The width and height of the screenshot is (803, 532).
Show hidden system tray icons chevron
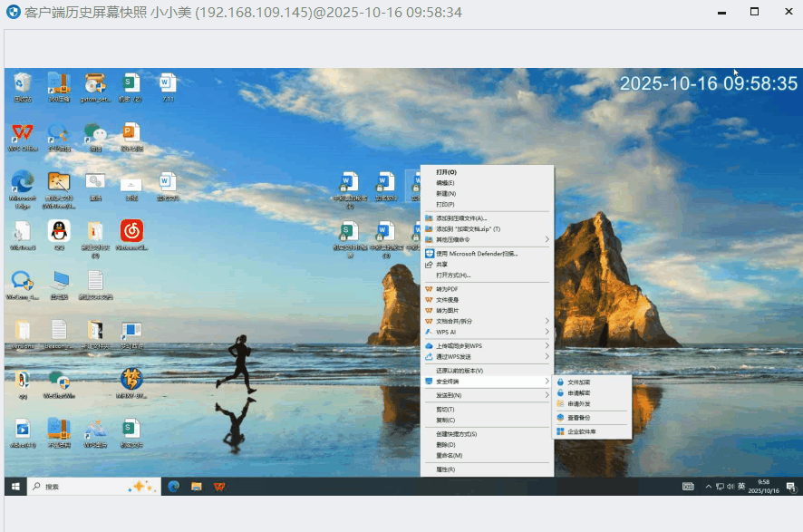click(x=708, y=487)
